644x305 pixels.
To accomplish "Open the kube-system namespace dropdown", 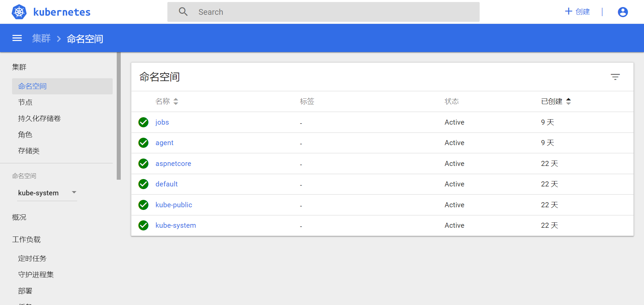I will [x=47, y=193].
